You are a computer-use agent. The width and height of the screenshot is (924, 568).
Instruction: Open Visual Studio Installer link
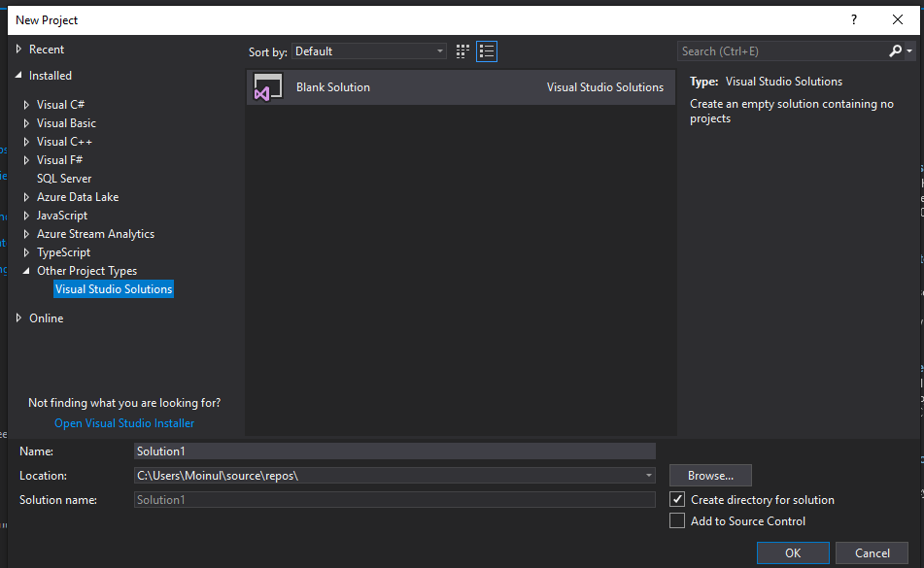coord(124,423)
